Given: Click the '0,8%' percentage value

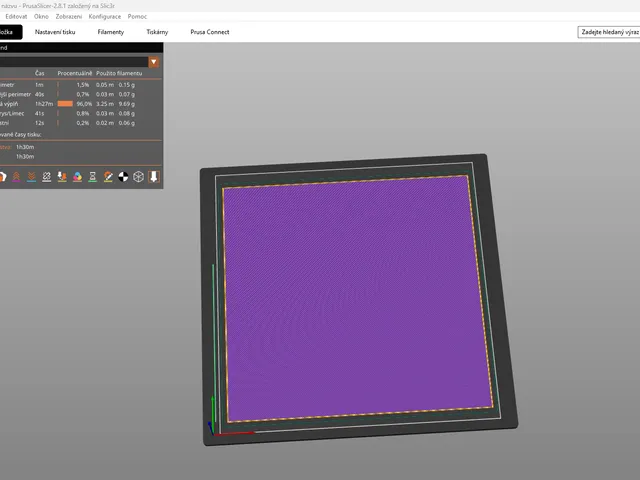Looking at the screenshot, I should pos(82,113).
